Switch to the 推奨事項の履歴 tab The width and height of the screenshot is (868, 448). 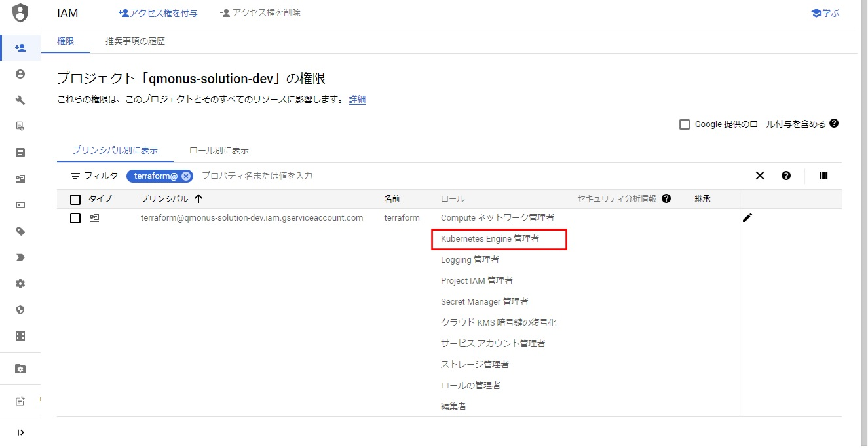(x=135, y=41)
